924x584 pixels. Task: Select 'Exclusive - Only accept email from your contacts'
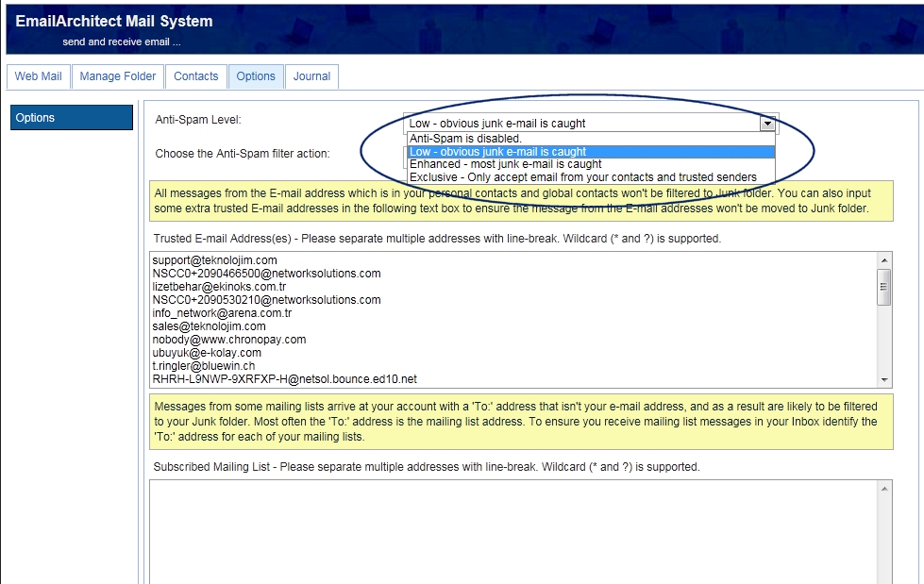pos(591,176)
